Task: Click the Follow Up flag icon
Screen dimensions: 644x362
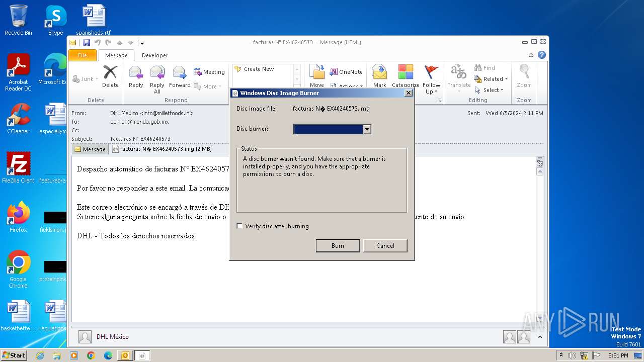Action: pos(431,72)
